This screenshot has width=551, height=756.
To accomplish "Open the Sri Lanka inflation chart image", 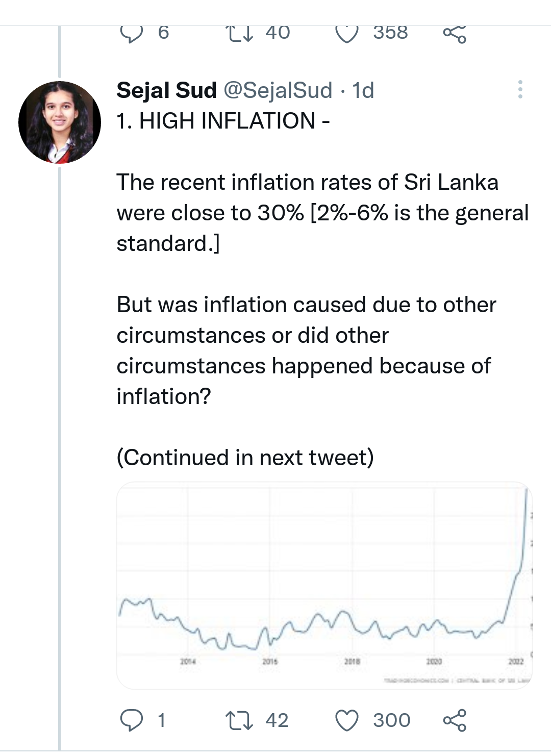I will [x=324, y=586].
